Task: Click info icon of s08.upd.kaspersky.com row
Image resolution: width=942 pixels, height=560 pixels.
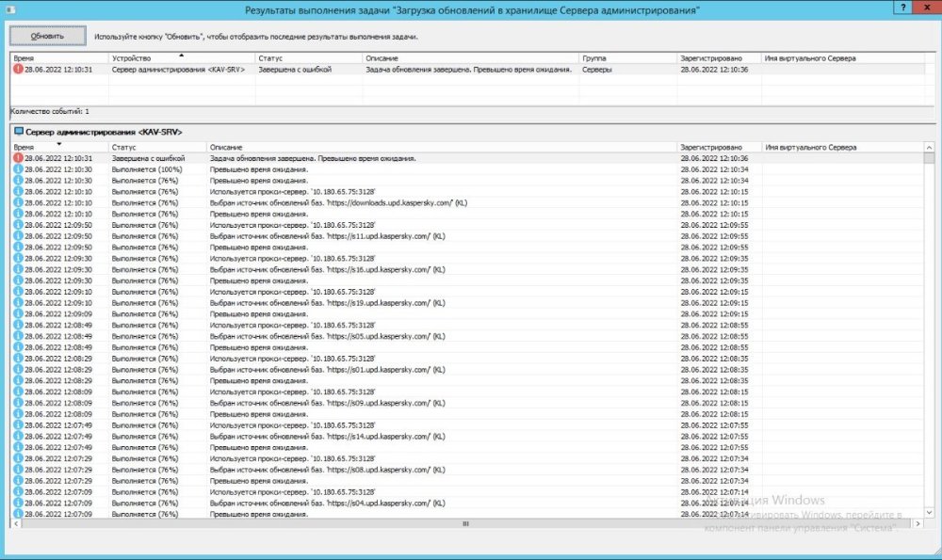Action: click(18, 470)
